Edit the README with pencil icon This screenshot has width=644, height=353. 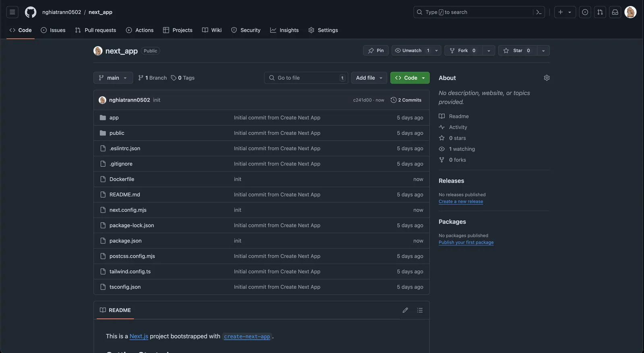pos(405,310)
